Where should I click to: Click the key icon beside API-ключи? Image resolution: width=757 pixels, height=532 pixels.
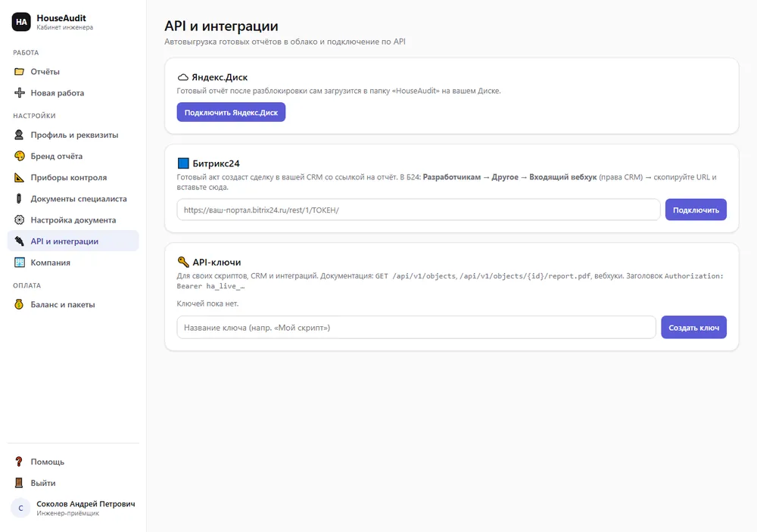pyautogui.click(x=183, y=262)
